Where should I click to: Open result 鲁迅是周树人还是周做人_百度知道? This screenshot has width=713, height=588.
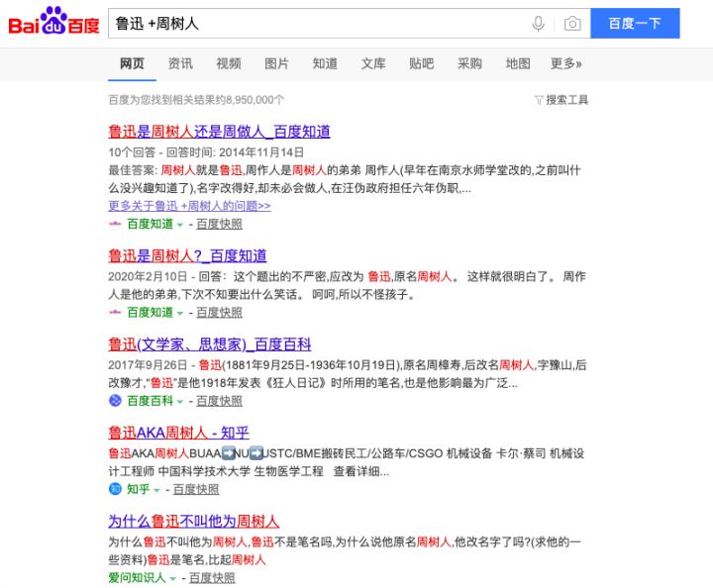pyautogui.click(x=219, y=132)
